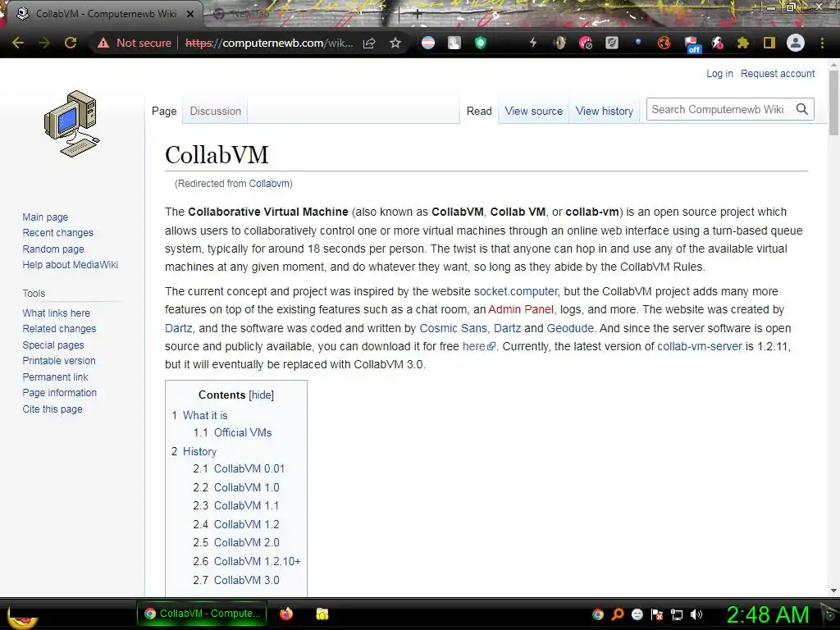The image size is (840, 630).
Task: Open the yellow folder icon in the taskbar
Action: pos(322,614)
